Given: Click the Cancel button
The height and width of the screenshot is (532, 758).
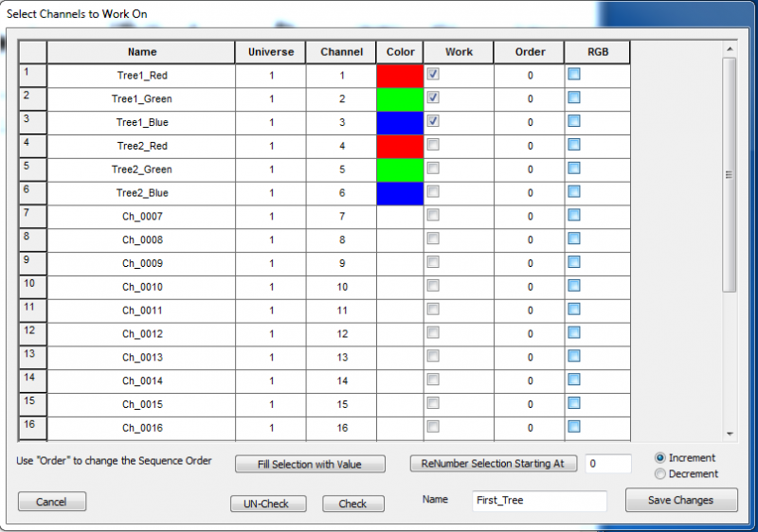Looking at the screenshot, I should (51, 502).
